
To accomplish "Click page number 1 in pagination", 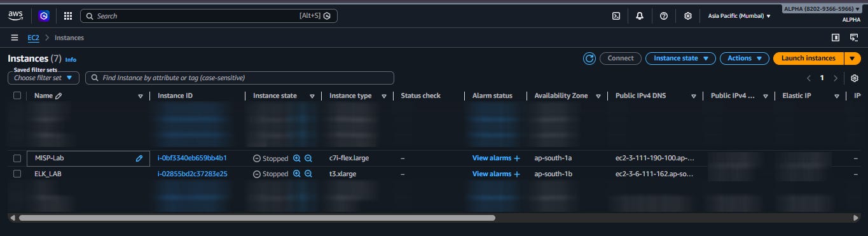I will (822, 78).
